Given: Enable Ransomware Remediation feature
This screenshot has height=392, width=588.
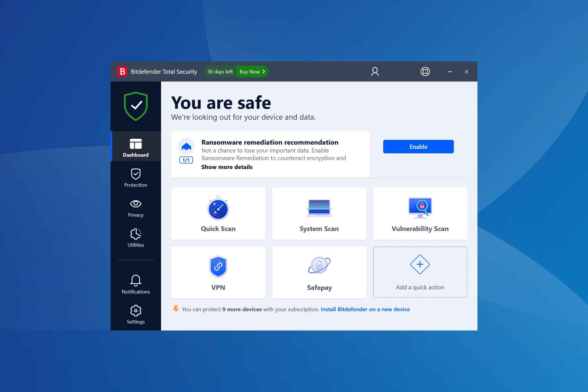Looking at the screenshot, I should pos(418,147).
